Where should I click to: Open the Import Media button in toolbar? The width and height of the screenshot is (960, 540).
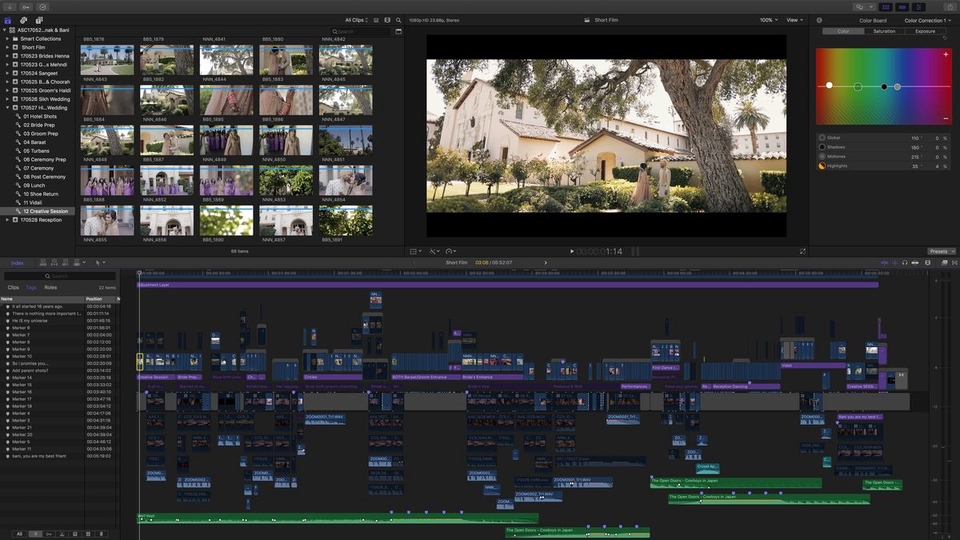[10, 7]
